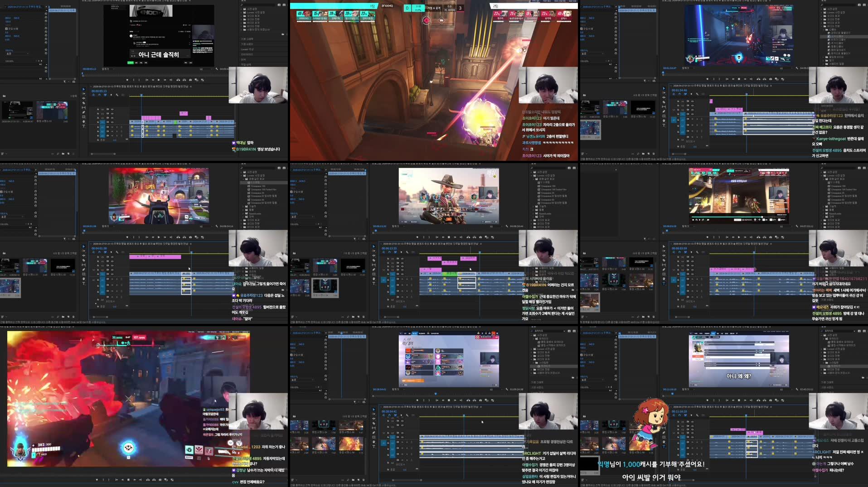Click the Lift button in top-left frame monitor

click(x=178, y=80)
